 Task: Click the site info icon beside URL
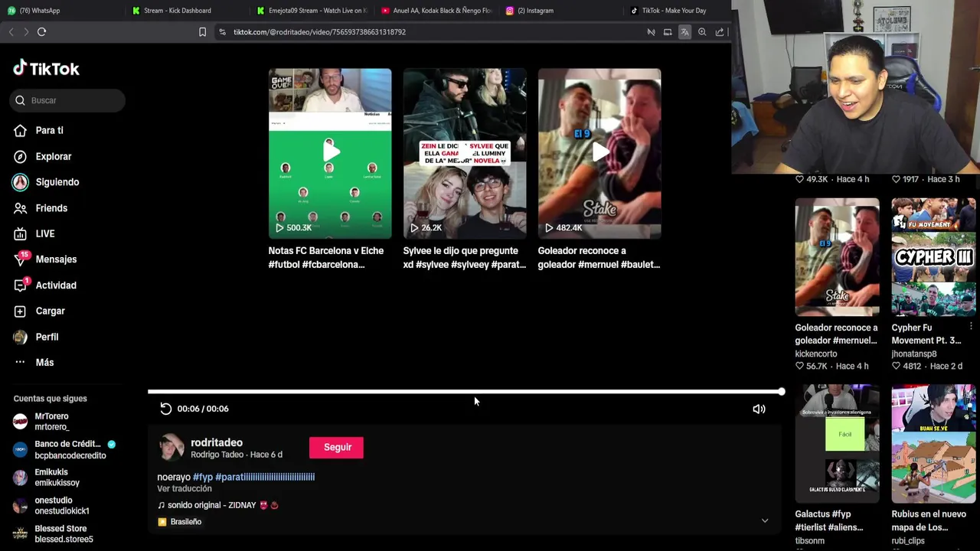click(x=222, y=32)
